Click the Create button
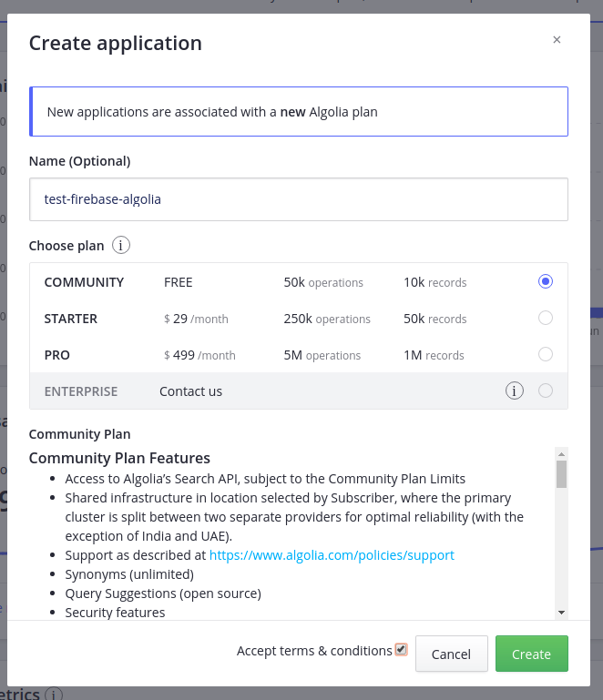603x700 pixels. tap(531, 654)
